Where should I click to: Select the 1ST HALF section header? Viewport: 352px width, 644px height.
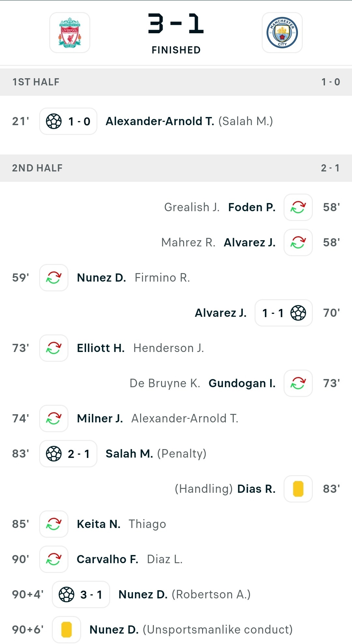coord(176,82)
